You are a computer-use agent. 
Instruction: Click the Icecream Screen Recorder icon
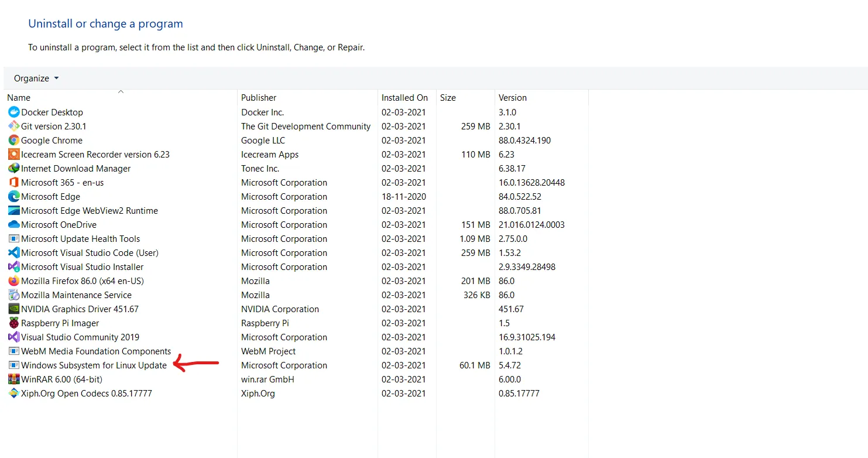click(13, 154)
